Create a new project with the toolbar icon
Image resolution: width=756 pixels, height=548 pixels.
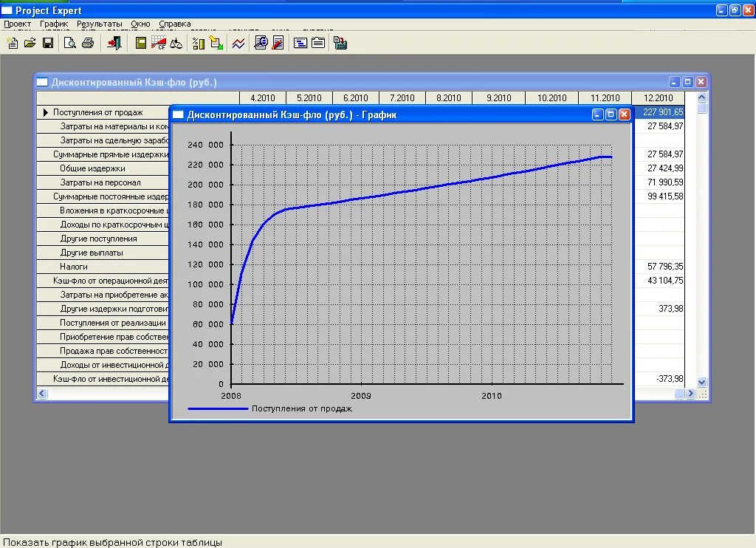(13, 44)
